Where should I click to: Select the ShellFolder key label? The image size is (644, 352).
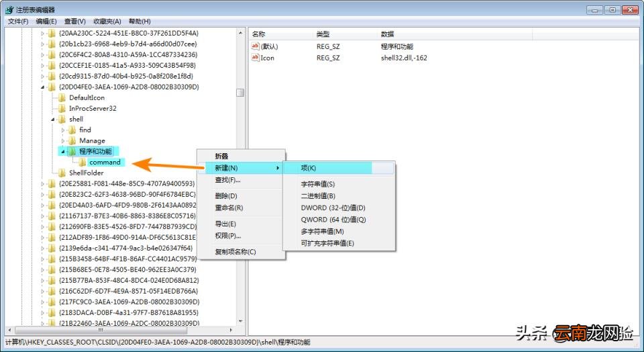[x=87, y=173]
